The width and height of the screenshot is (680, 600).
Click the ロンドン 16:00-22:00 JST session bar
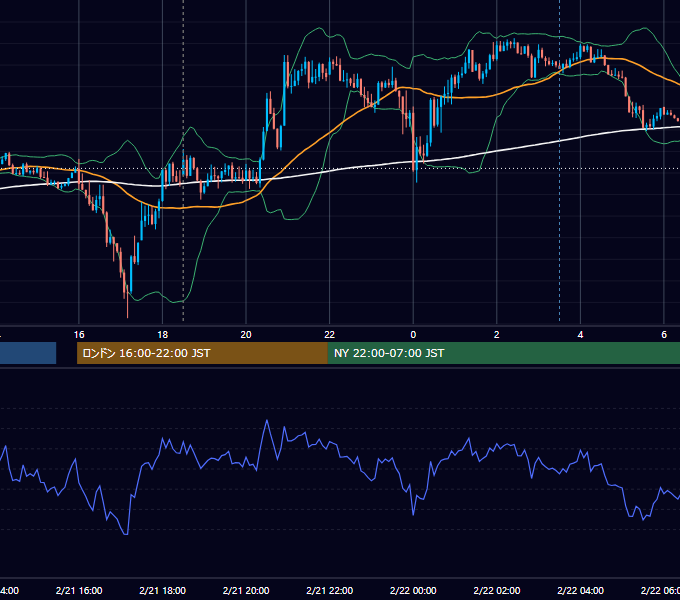coord(202,353)
